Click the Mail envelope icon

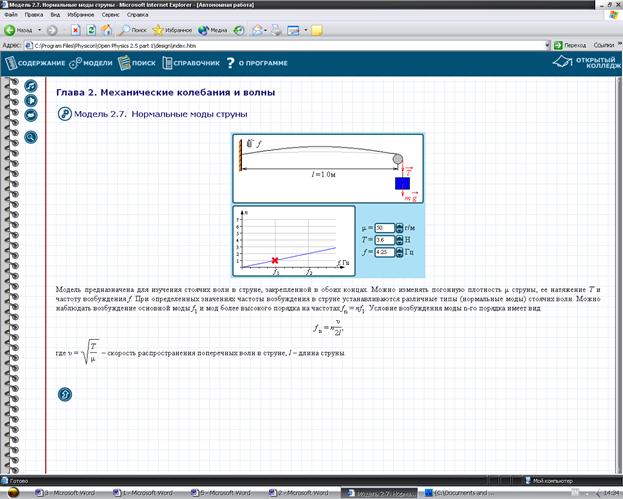click(257, 30)
